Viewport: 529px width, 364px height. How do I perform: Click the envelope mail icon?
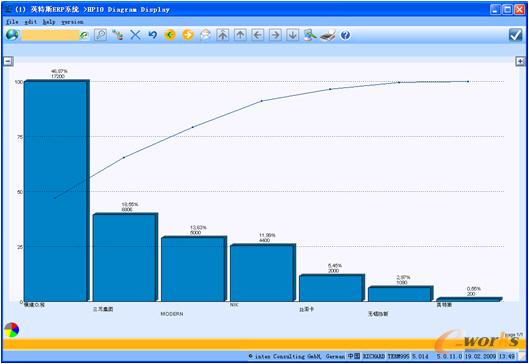point(205,35)
